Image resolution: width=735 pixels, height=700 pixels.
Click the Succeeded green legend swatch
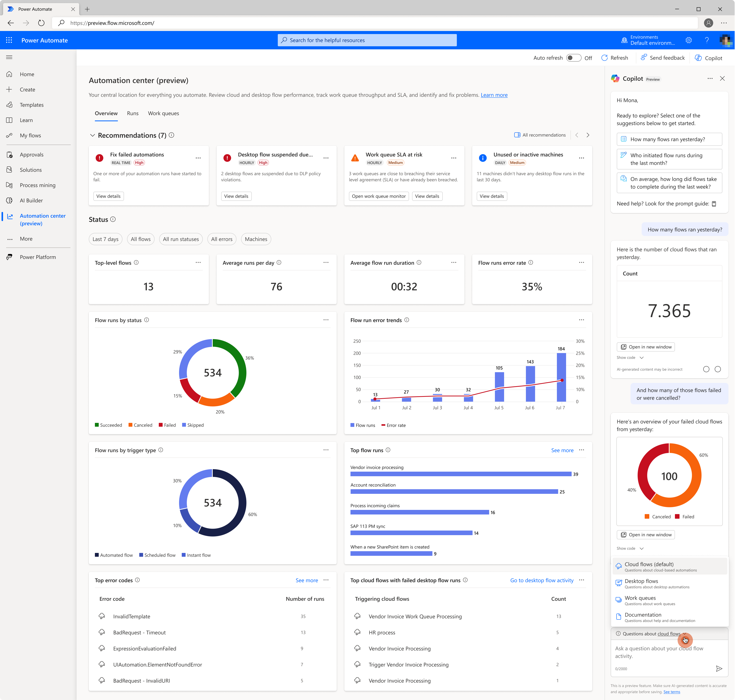pos(97,425)
